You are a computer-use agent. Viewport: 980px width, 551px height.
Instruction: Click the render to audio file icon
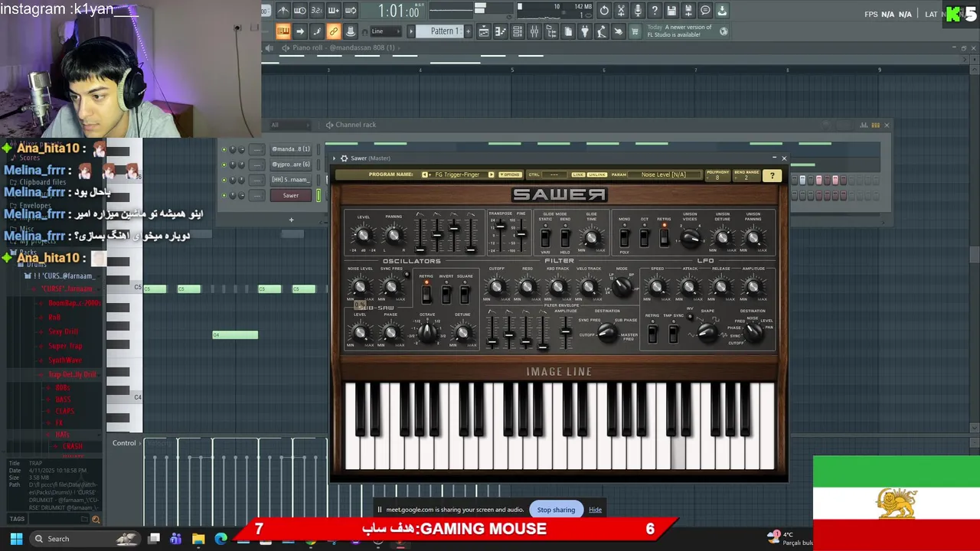pos(688,11)
